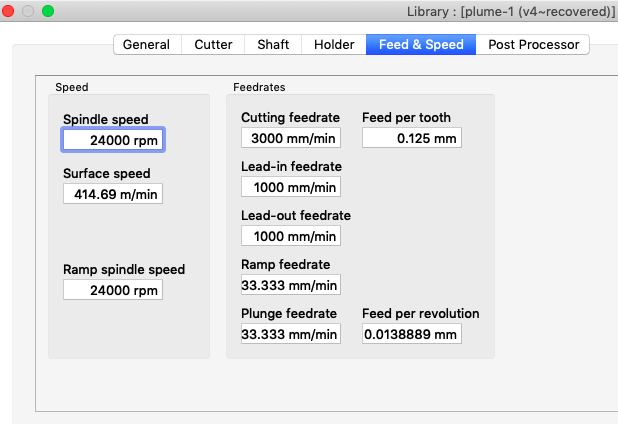Click the Lead-in feedrate input

[x=291, y=187]
